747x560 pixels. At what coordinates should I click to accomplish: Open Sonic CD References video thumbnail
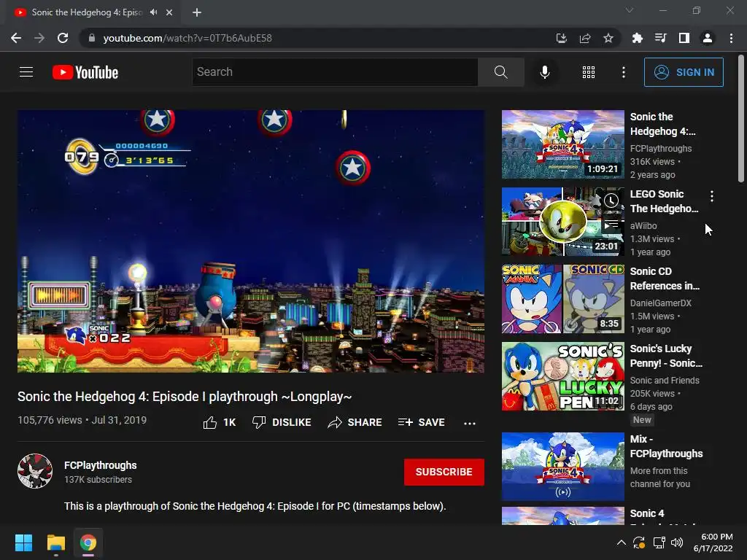point(562,299)
